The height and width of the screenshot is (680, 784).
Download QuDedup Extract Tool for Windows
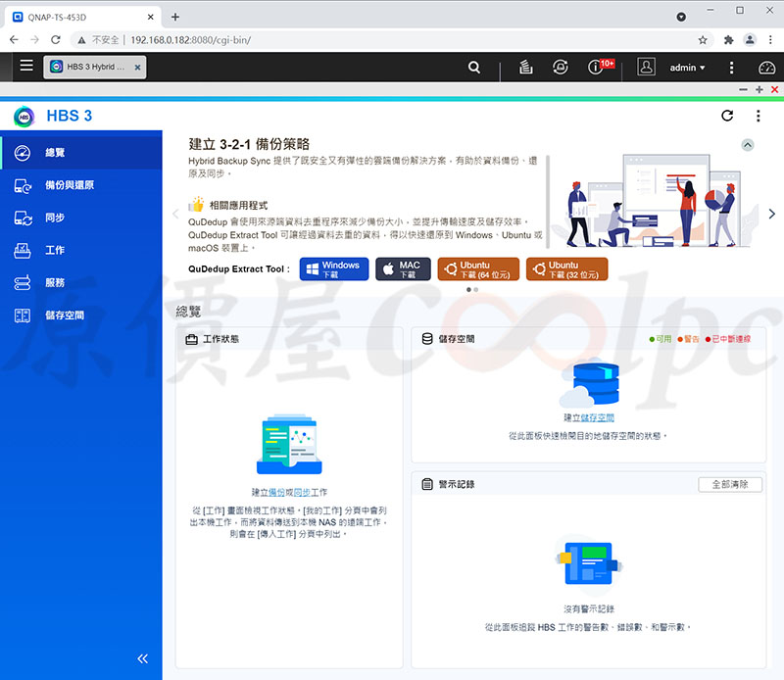(334, 269)
